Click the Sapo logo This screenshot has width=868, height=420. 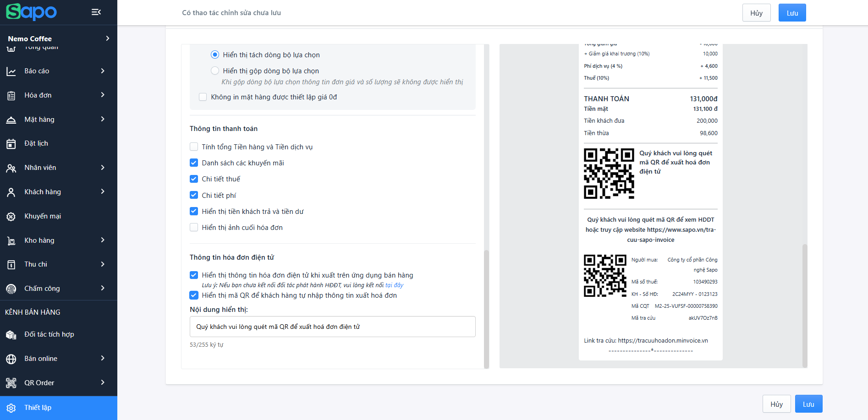(x=31, y=12)
